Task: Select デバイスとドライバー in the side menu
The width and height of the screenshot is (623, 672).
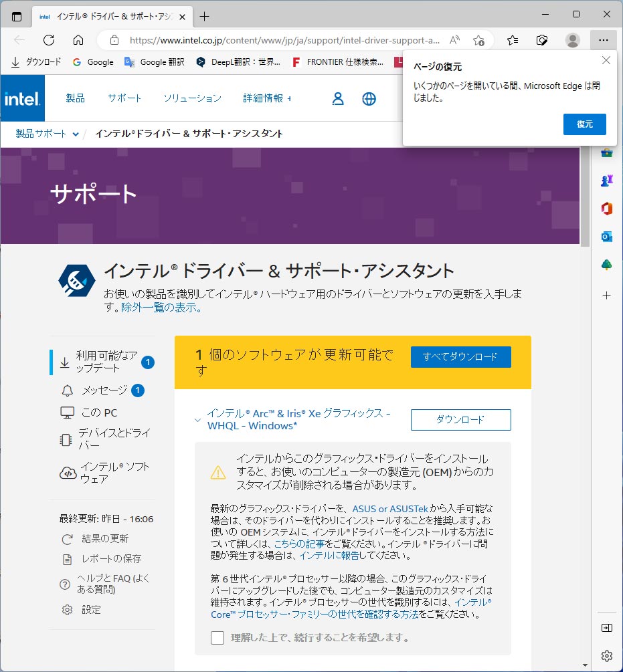Action: (105, 439)
